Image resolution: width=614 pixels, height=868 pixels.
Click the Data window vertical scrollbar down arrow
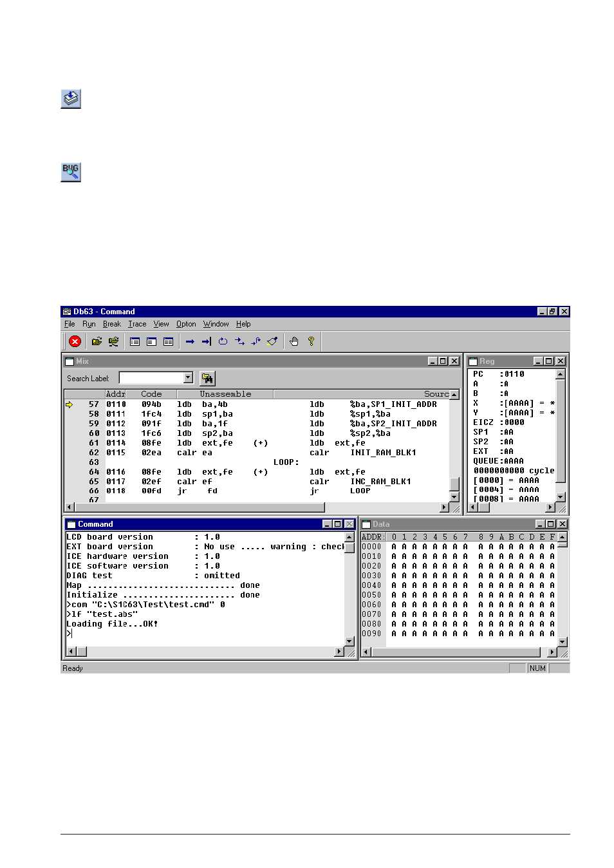tap(563, 642)
